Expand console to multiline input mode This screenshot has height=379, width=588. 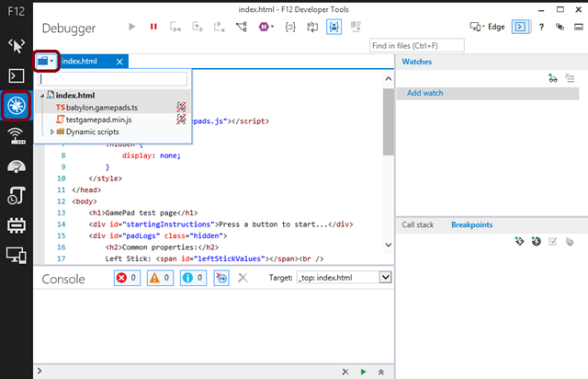coord(381,372)
